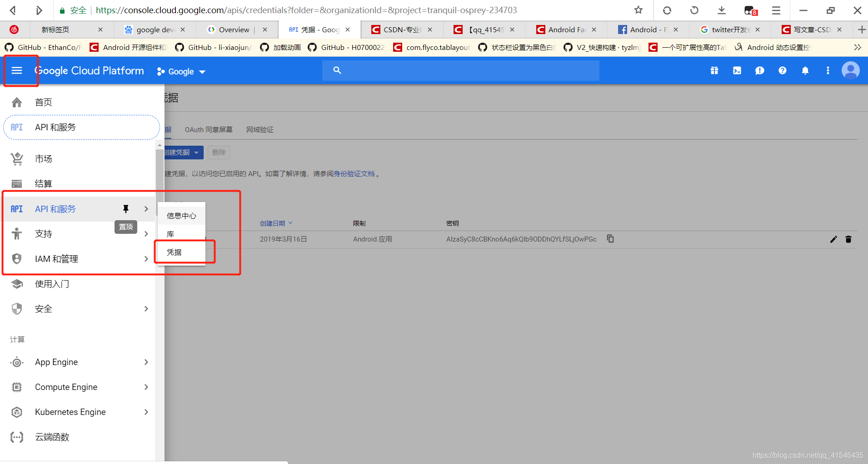Expand the 创建凭据 dropdown button
Screen dimensions: 868x464
coord(183,153)
